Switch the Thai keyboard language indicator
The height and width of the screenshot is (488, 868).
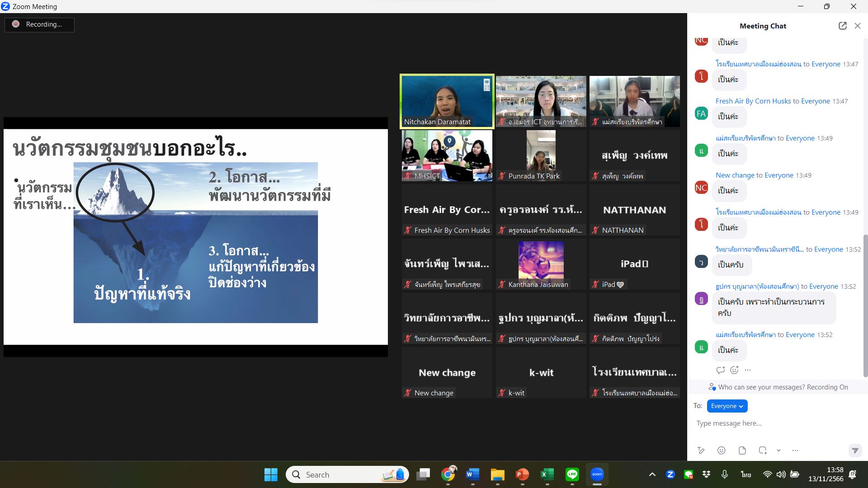click(x=745, y=474)
